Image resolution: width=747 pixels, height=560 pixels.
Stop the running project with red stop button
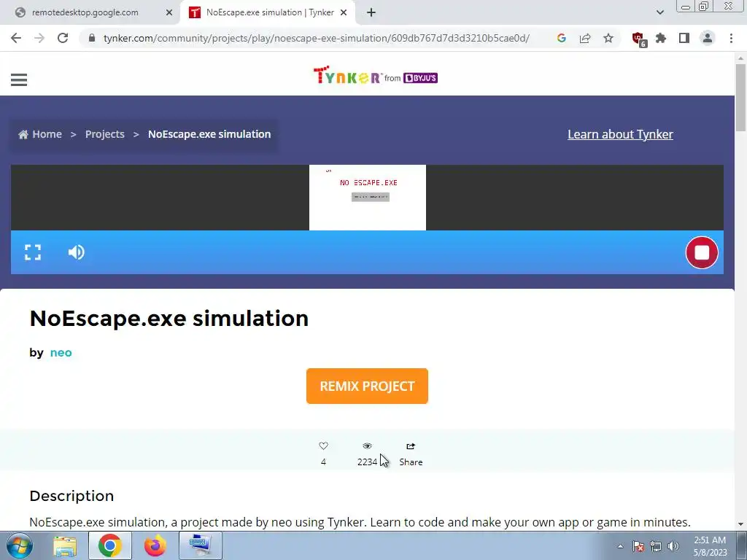click(x=701, y=252)
